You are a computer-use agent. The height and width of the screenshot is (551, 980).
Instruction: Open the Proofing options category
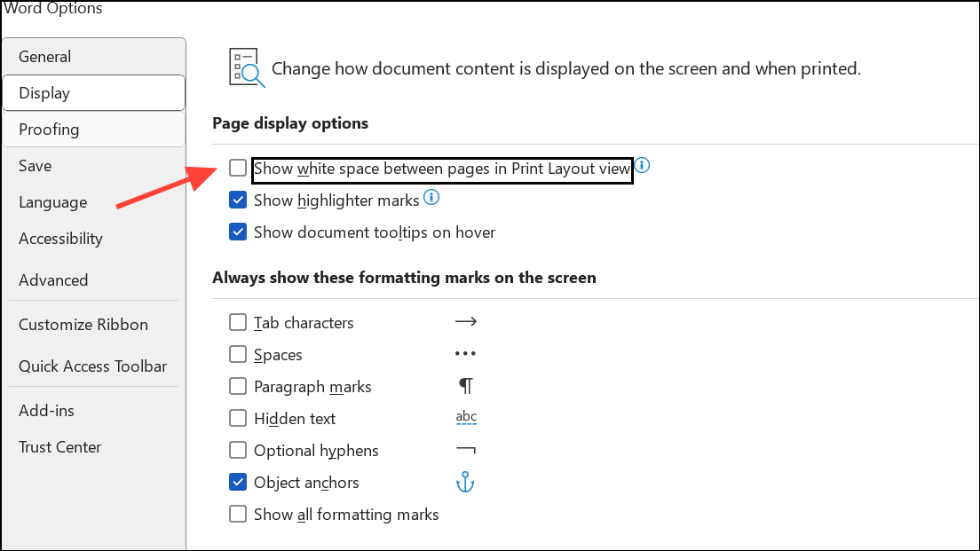click(x=94, y=130)
